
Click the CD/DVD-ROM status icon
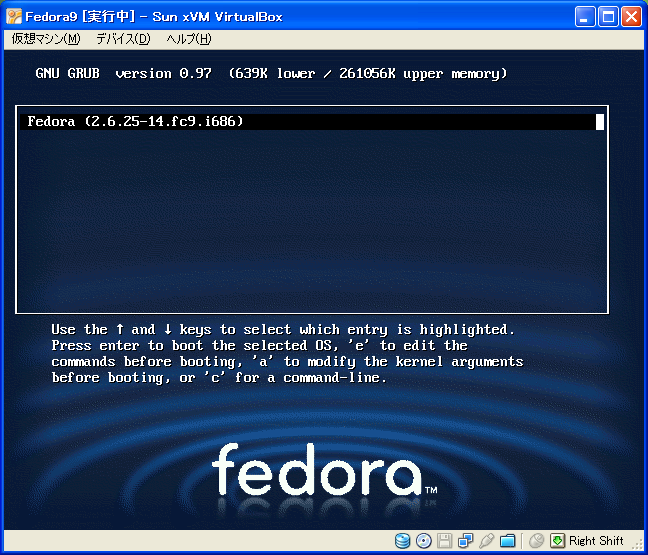coord(424,540)
